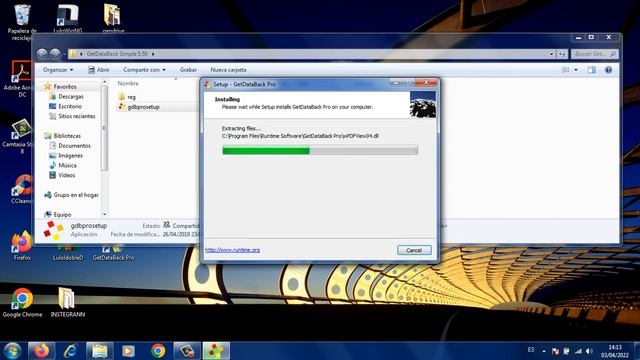The image size is (640, 360).
Task: Sort by Nombre column header
Action: [x=128, y=83]
